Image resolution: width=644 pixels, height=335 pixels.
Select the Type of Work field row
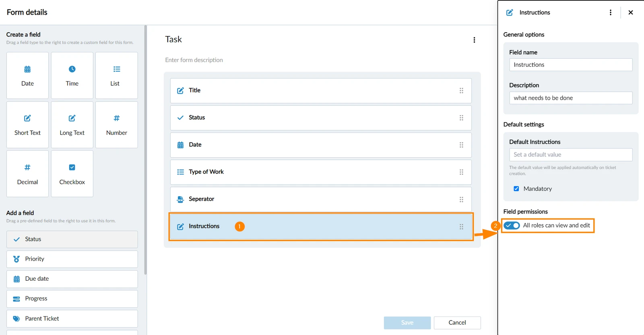point(321,172)
